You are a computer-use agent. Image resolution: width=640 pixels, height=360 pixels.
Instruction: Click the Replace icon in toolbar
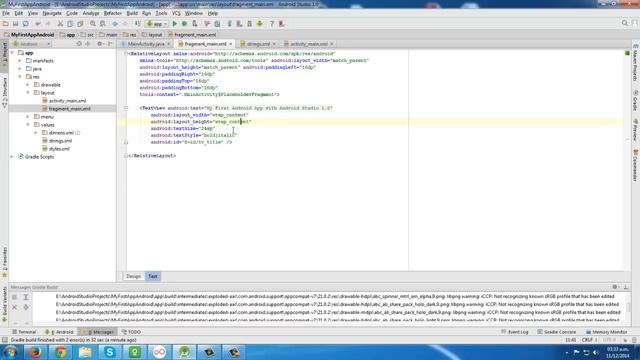pyautogui.click(x=103, y=24)
